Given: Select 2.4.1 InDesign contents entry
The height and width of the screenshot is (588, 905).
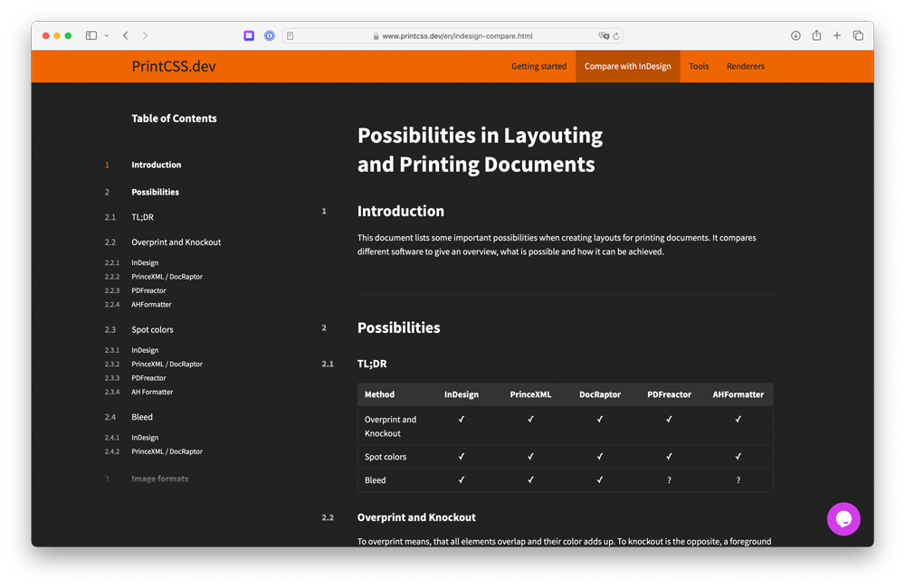Looking at the screenshot, I should 145,438.
